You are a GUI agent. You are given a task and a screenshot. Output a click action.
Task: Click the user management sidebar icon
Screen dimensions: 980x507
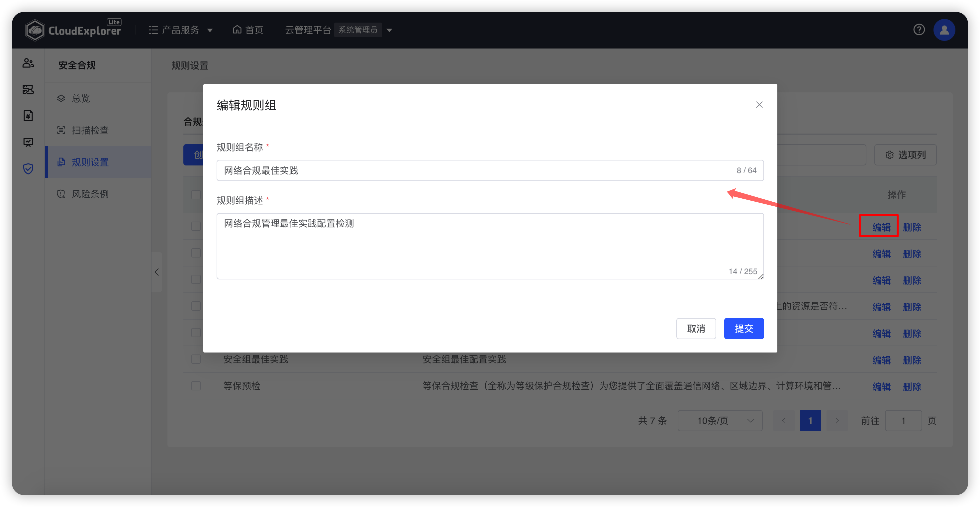coord(28,63)
